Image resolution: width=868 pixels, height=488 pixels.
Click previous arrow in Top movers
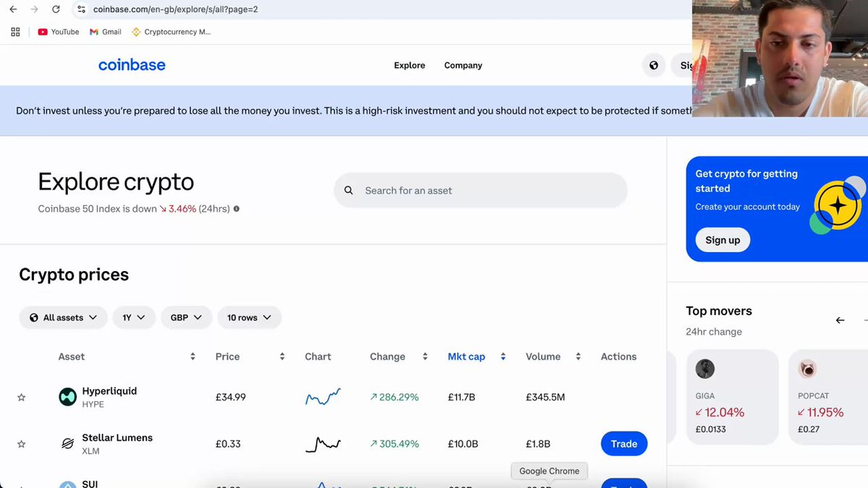[840, 320]
